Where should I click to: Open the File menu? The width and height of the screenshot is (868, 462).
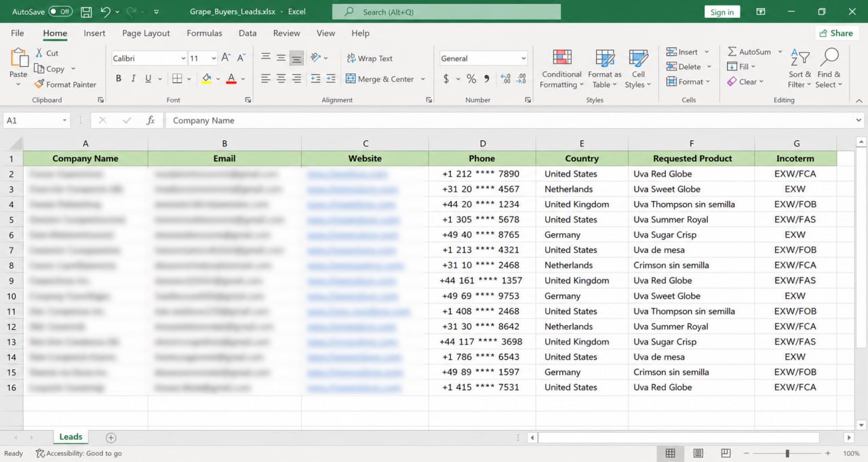[18, 33]
